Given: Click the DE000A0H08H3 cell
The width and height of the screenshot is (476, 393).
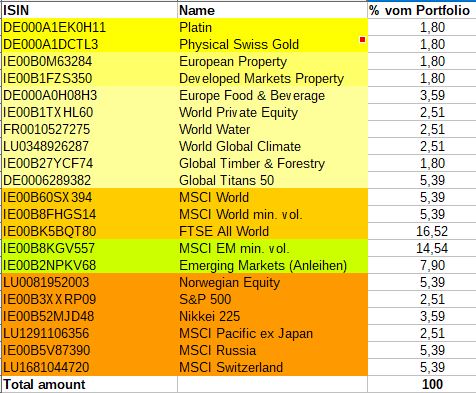Looking at the screenshot, I should pos(89,95).
